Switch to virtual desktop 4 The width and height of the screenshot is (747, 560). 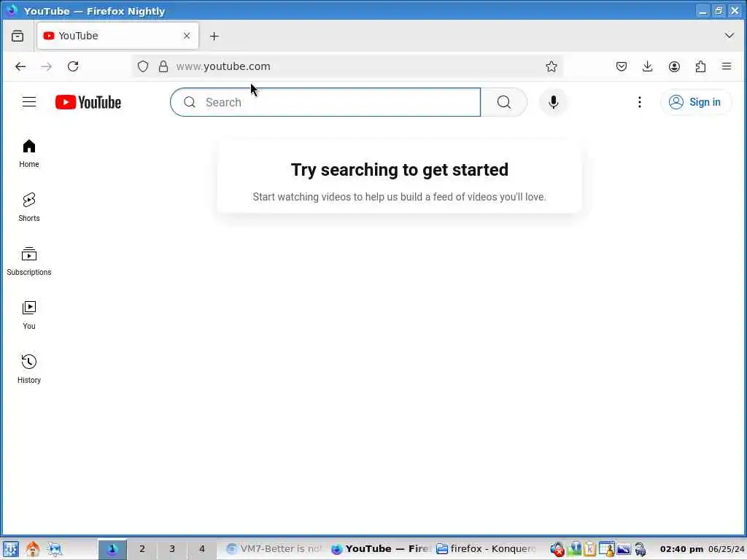click(x=201, y=549)
